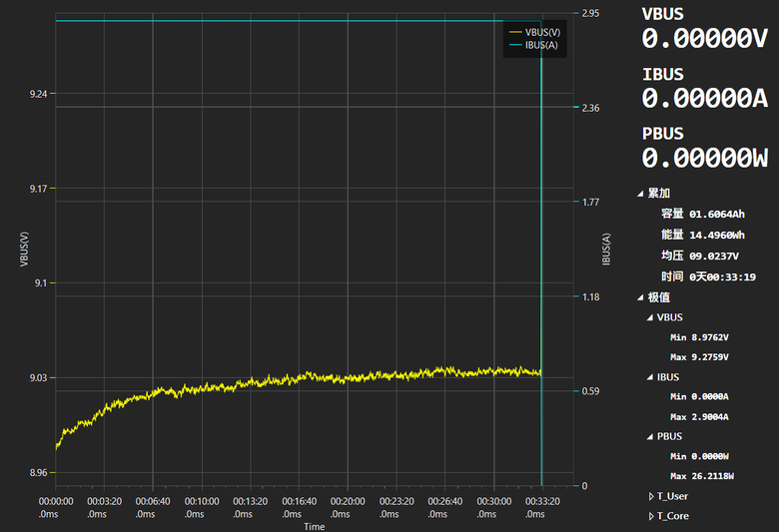This screenshot has width=779, height=532.
Task: Click VBUS Min 8.9762V value
Action: (710, 337)
